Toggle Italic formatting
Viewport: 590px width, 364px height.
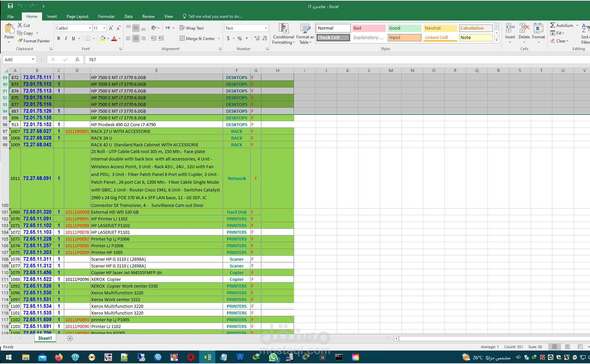coord(66,38)
